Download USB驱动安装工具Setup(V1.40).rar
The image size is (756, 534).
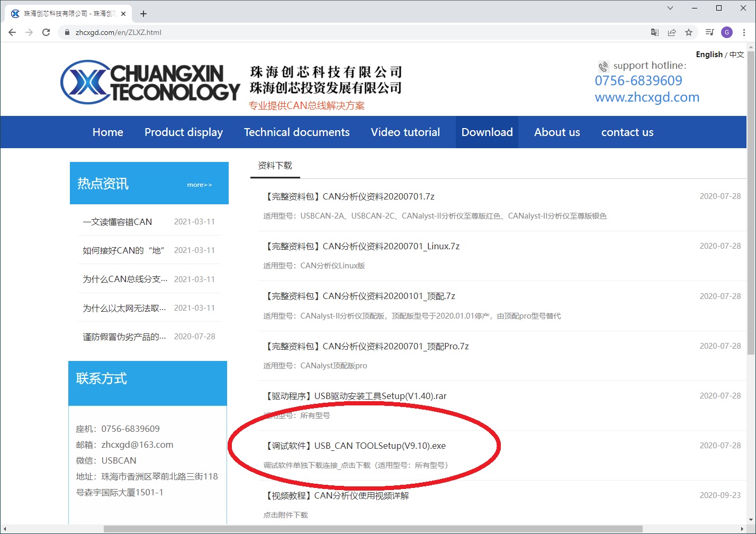pyautogui.click(x=355, y=396)
